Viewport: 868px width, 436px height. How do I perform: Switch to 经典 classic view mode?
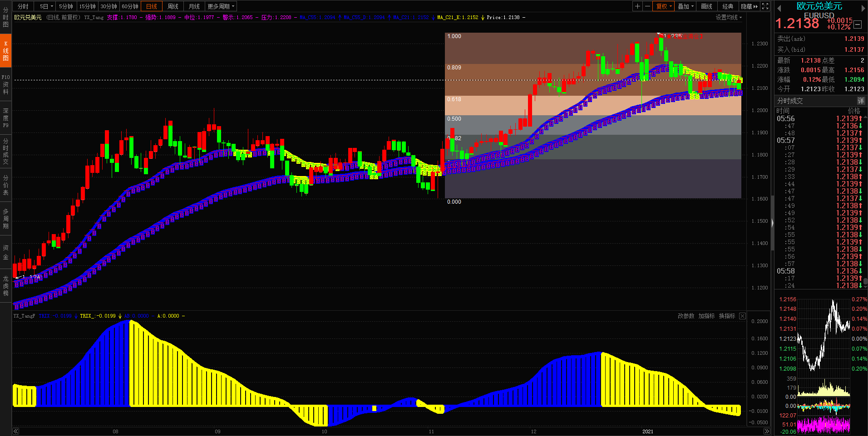point(728,6)
